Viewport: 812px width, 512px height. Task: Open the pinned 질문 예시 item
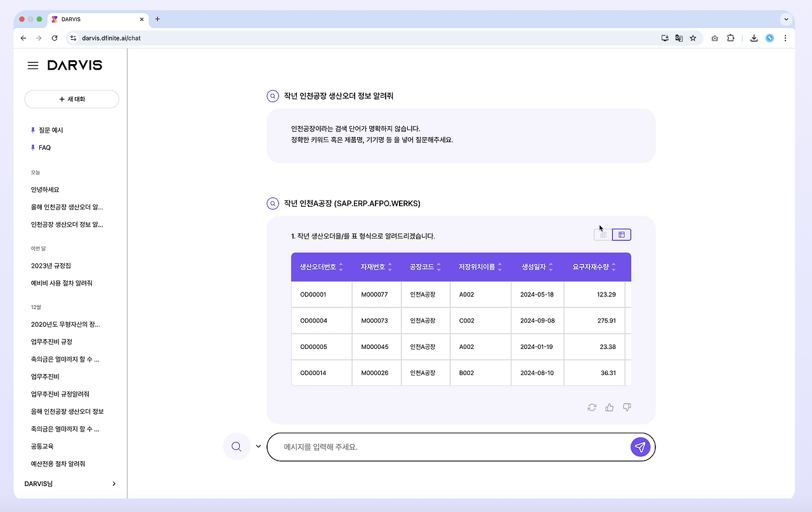(51, 130)
